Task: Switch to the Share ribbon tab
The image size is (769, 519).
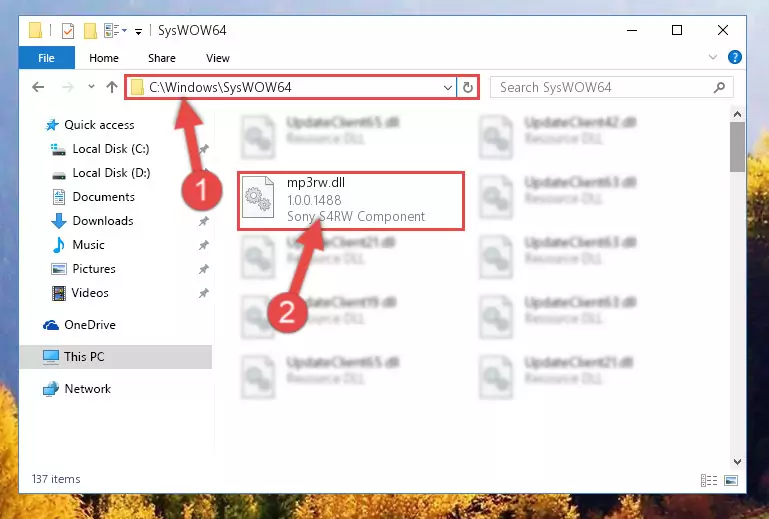Action: pos(161,58)
